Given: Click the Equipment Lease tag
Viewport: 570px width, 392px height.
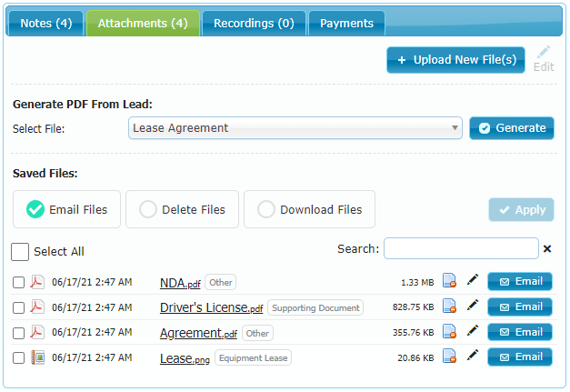Looking at the screenshot, I should pos(253,357).
